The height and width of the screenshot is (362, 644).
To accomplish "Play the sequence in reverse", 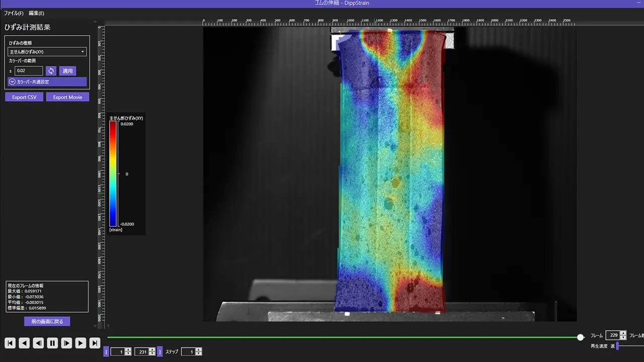I will 24,343.
